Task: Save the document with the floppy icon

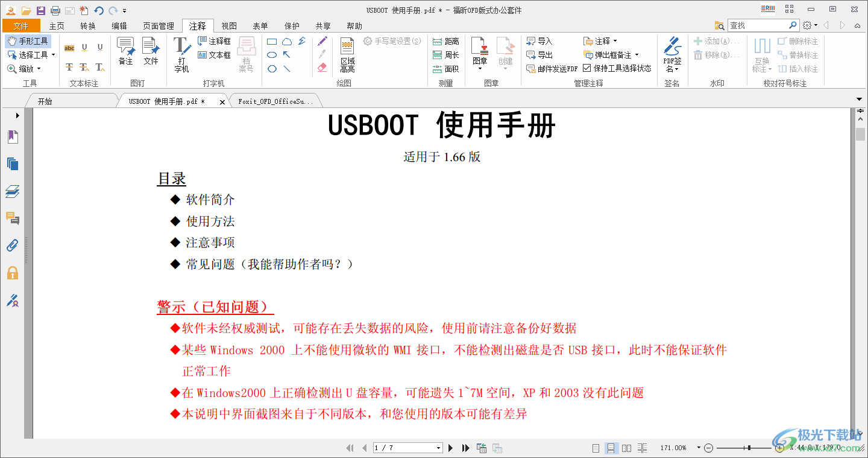Action: [40, 10]
